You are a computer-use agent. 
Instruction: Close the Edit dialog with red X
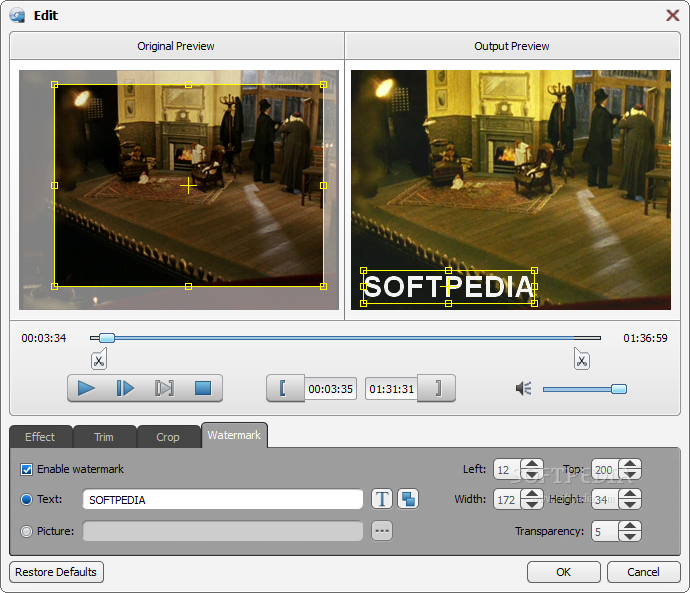tap(672, 15)
